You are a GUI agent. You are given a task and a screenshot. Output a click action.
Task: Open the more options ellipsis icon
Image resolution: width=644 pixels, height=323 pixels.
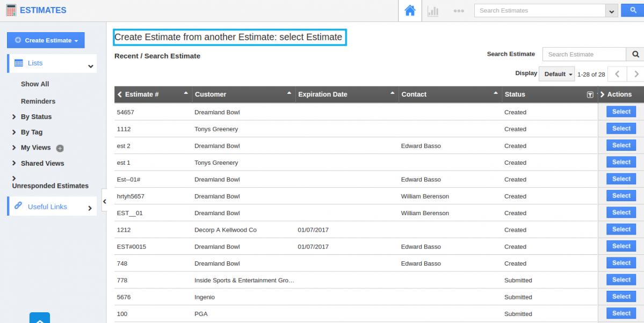[x=459, y=11]
